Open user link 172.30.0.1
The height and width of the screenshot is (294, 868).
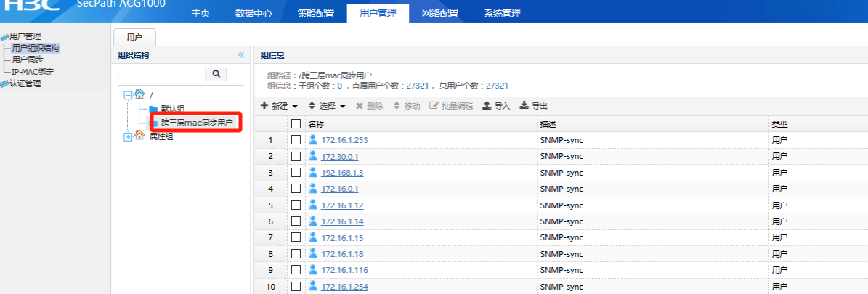pyautogui.click(x=340, y=157)
